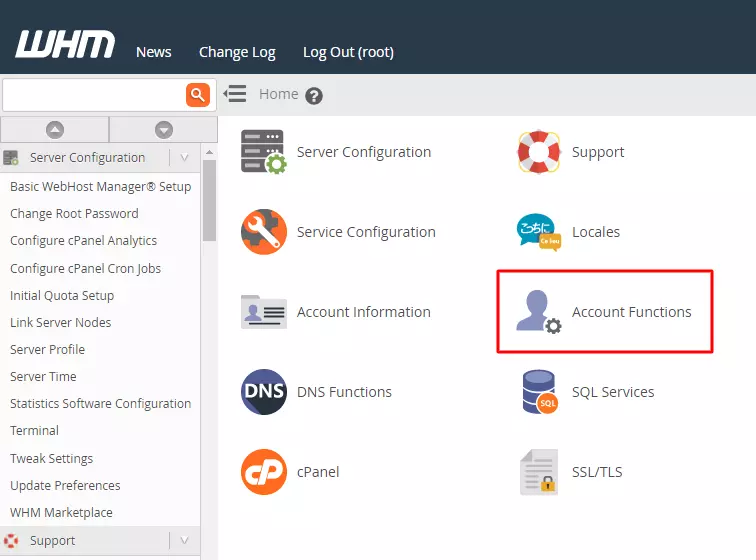Click the DNS Functions text label
756x560 pixels.
344,392
